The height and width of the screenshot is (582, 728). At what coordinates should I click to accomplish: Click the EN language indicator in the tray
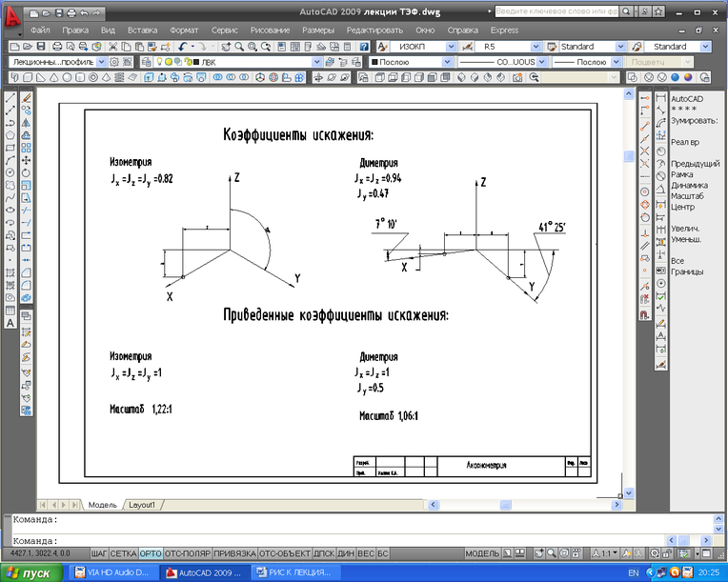634,572
